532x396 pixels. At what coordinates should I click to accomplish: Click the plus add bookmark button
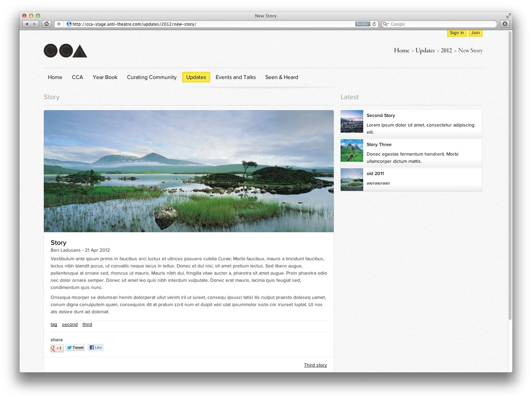tap(59, 24)
